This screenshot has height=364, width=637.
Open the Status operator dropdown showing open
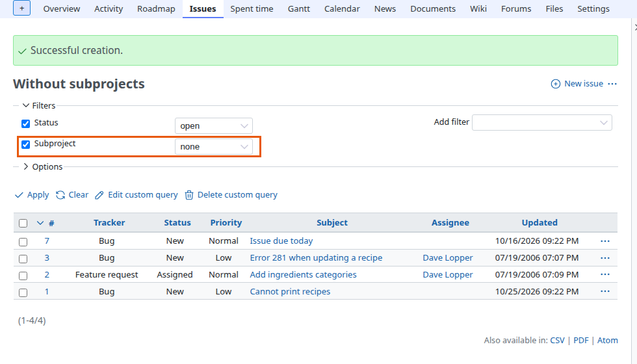pyautogui.click(x=214, y=126)
